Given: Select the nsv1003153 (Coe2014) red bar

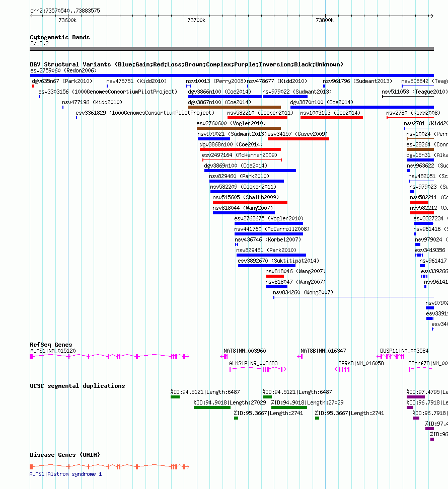Looking at the screenshot, I should [331, 118].
